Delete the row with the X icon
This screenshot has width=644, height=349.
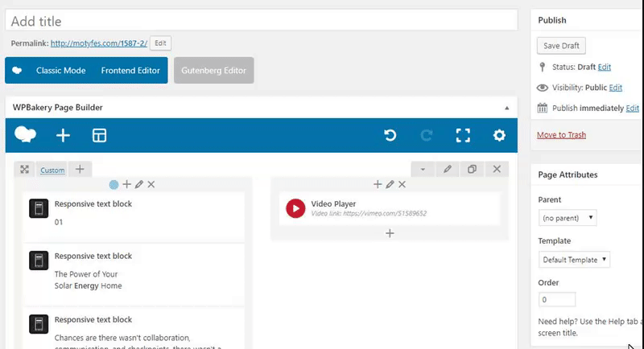pyautogui.click(x=497, y=169)
